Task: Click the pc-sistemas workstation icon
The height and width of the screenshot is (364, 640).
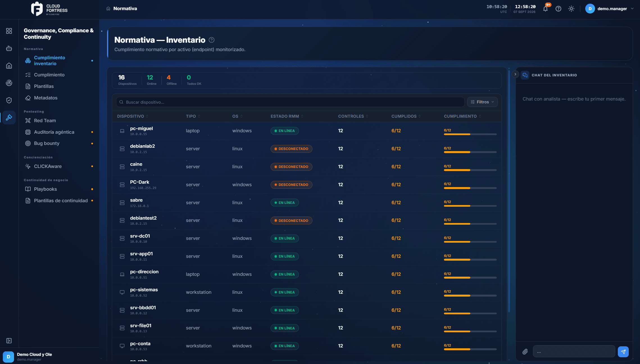Action: tap(122, 292)
